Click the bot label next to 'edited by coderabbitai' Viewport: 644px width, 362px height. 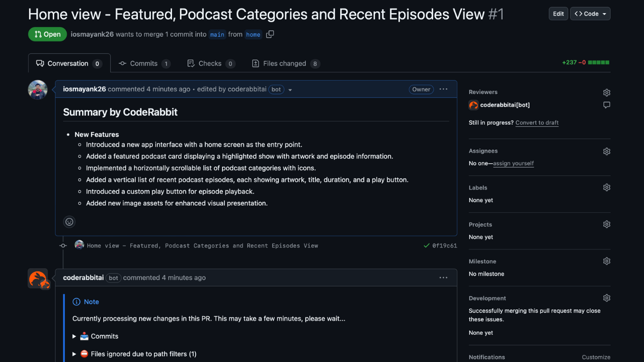coord(276,89)
